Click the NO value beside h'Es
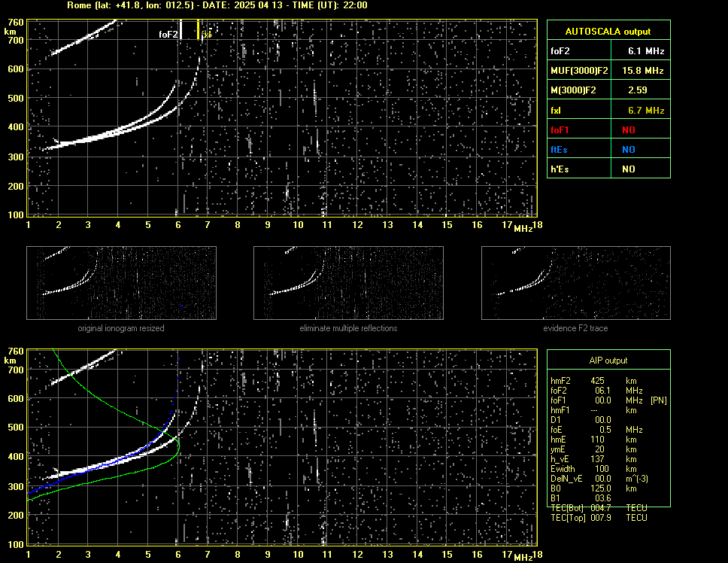 click(629, 169)
